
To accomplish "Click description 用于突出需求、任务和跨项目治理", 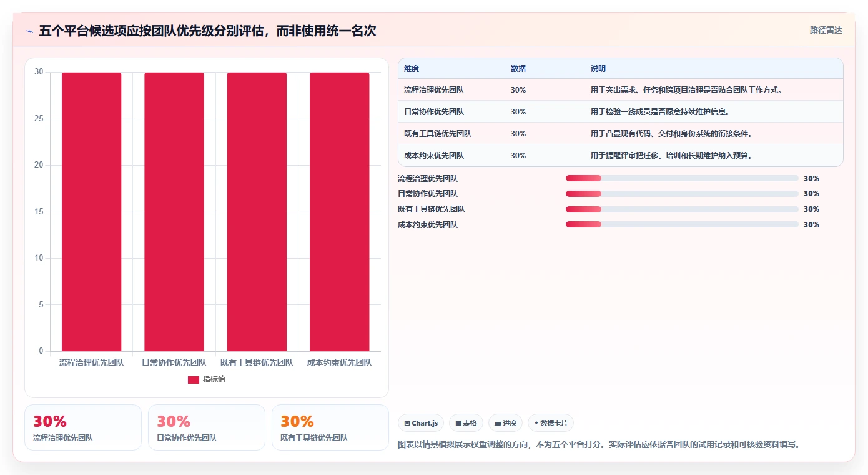I will pyautogui.click(x=687, y=90).
